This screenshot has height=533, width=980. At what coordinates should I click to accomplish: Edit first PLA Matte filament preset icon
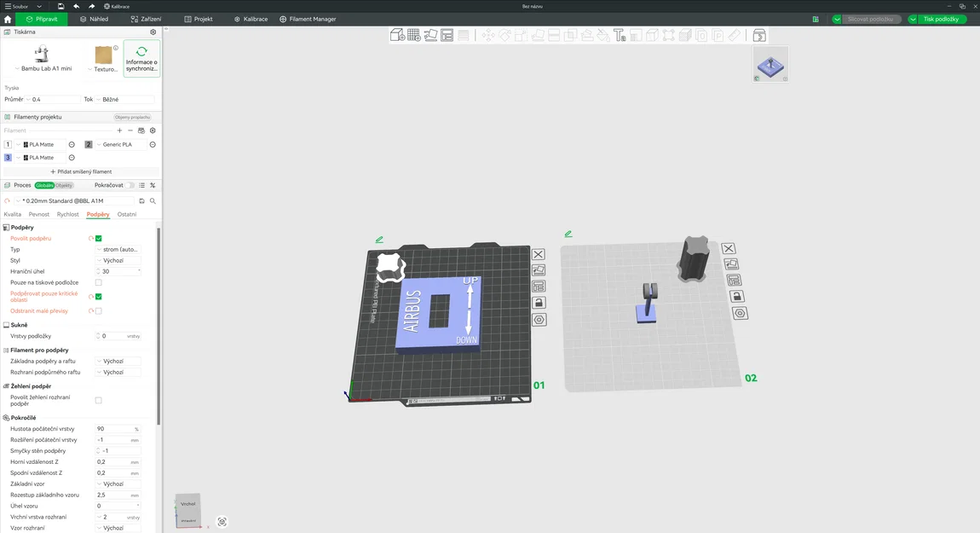point(72,144)
